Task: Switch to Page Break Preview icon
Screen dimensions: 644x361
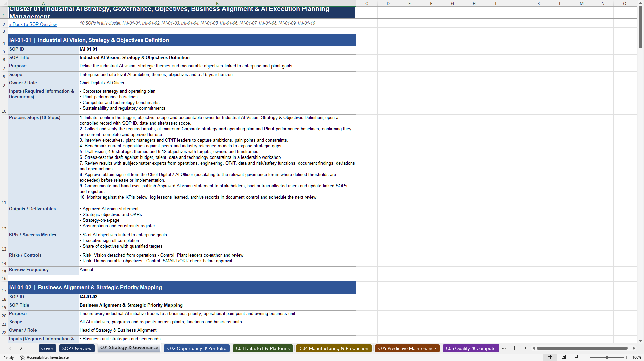Action: (577, 357)
